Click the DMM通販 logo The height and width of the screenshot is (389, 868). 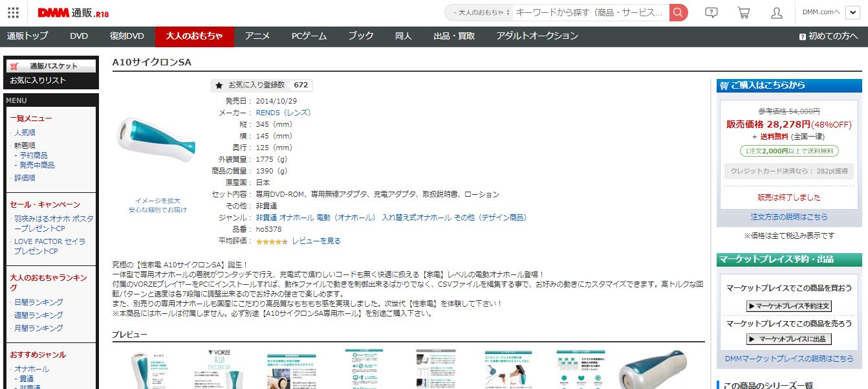tap(74, 13)
